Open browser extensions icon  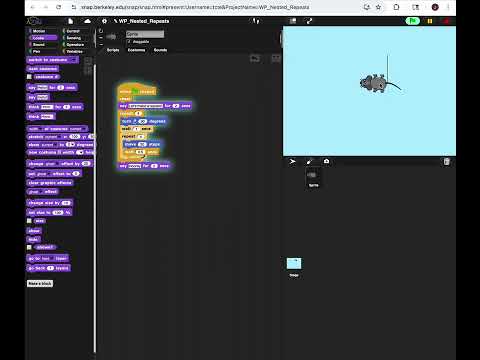pyautogui.click(x=396, y=7)
